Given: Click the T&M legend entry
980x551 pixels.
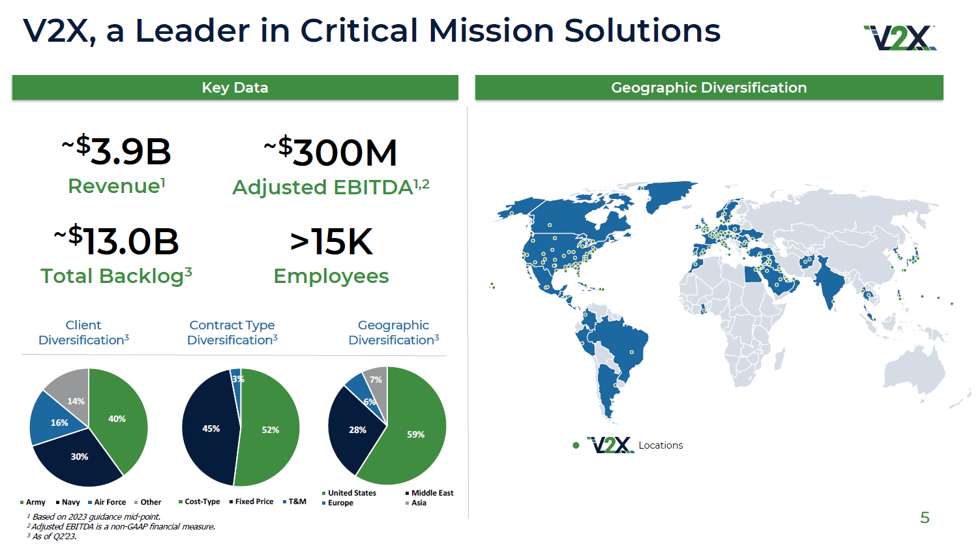Looking at the screenshot, I should 295,501.
